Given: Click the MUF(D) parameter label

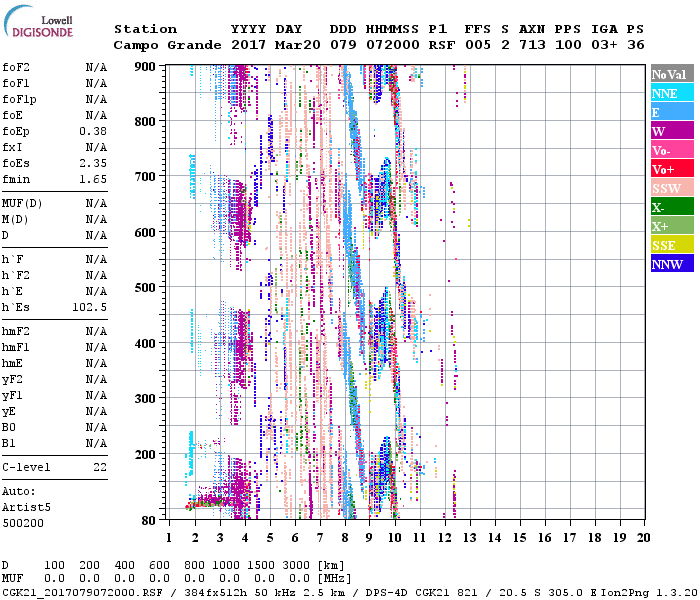Looking at the screenshot, I should 22,204.
